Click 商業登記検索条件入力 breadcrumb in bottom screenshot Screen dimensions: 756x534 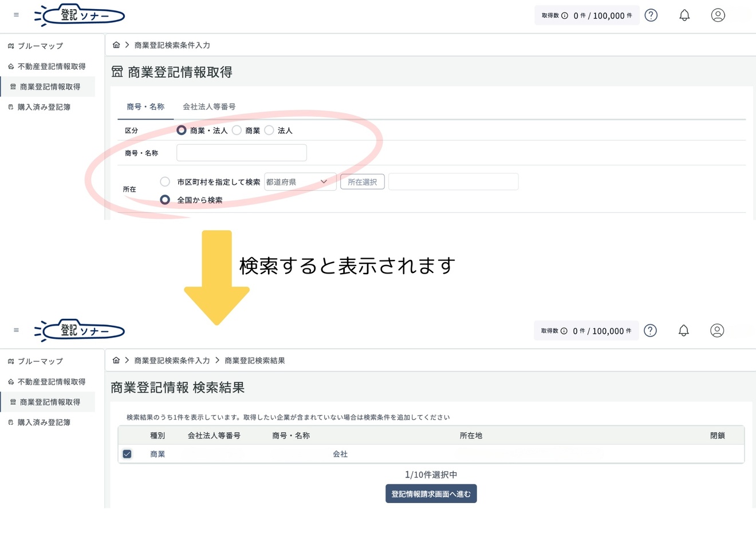[172, 361]
